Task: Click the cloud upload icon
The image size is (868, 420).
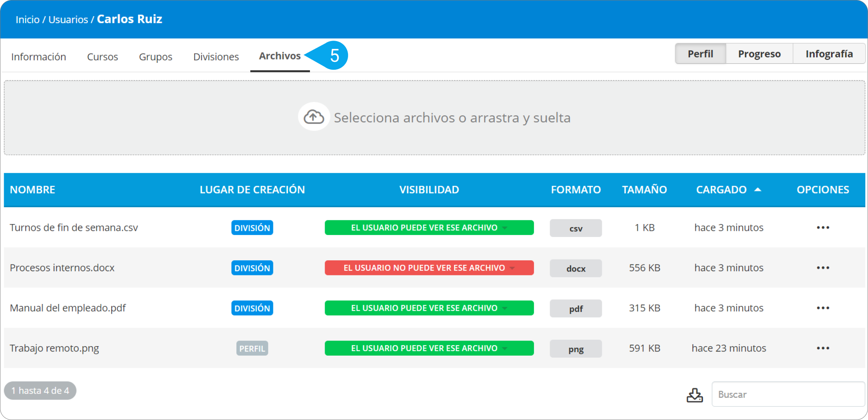Action: 314,117
